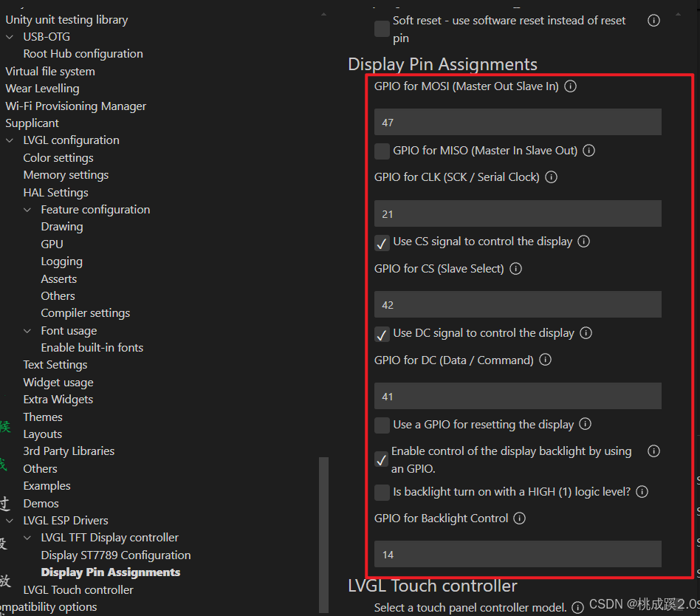
Task: Click info icon for GPIO for Backlight Control
Action: [x=519, y=519]
